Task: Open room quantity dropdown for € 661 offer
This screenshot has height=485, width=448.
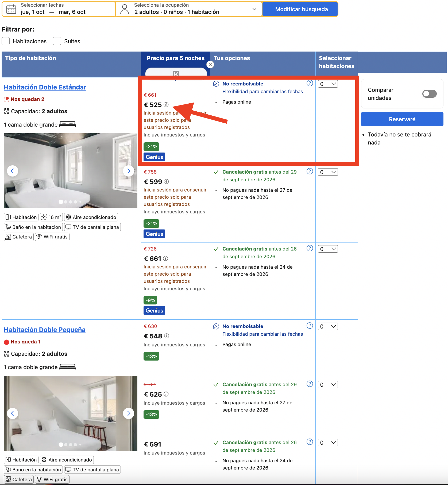Action: pyautogui.click(x=328, y=249)
